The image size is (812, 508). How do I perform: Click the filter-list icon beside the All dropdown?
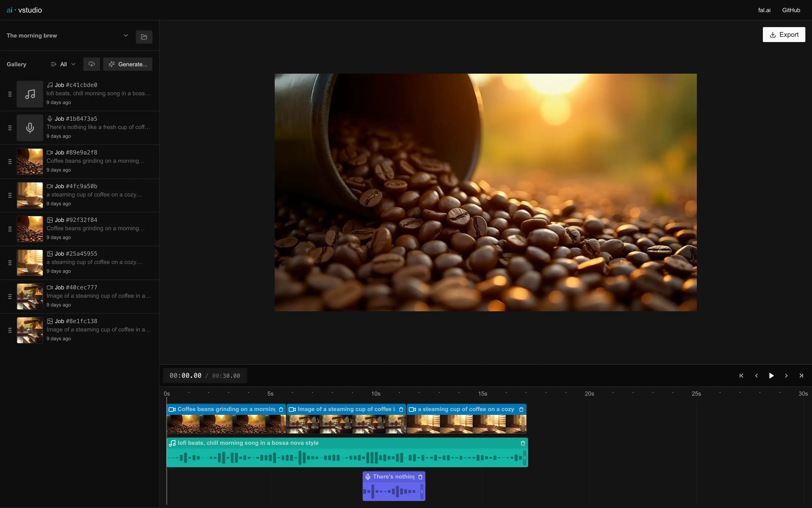point(53,64)
